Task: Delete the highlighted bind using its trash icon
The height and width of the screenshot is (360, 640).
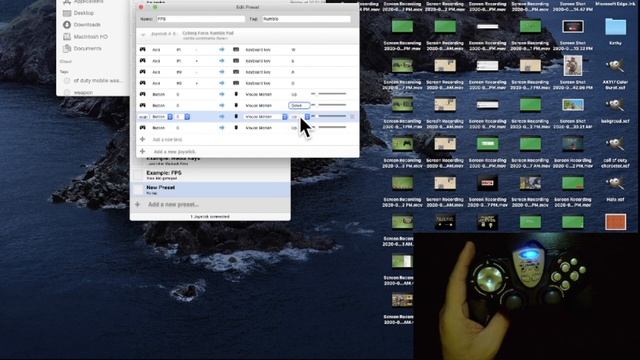Action: (352, 117)
